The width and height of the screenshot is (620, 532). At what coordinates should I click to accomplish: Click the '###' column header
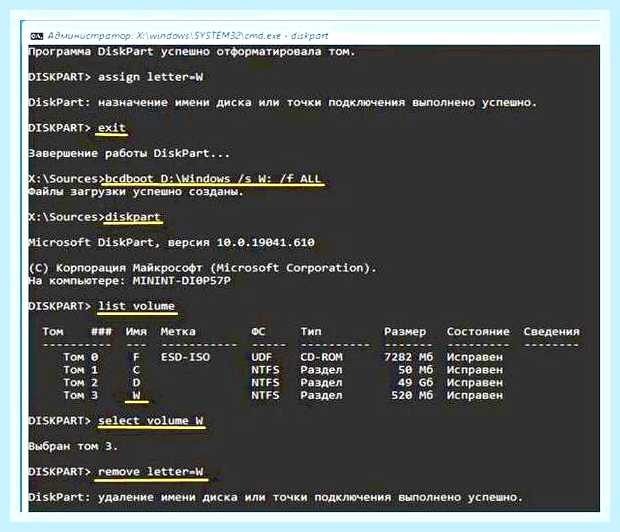(x=101, y=331)
